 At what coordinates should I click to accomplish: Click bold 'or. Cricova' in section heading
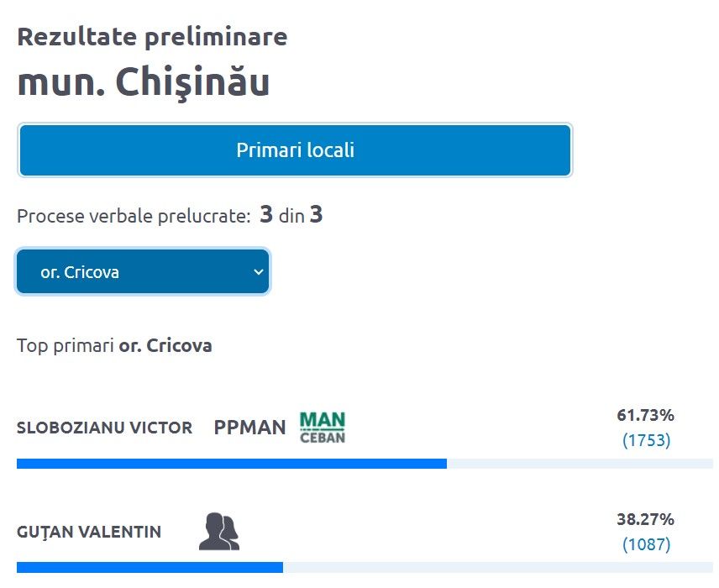165,346
